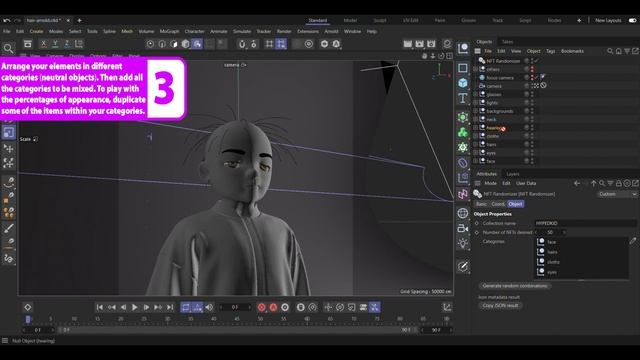Select the focus camera object
The image size is (640, 360).
point(500,78)
